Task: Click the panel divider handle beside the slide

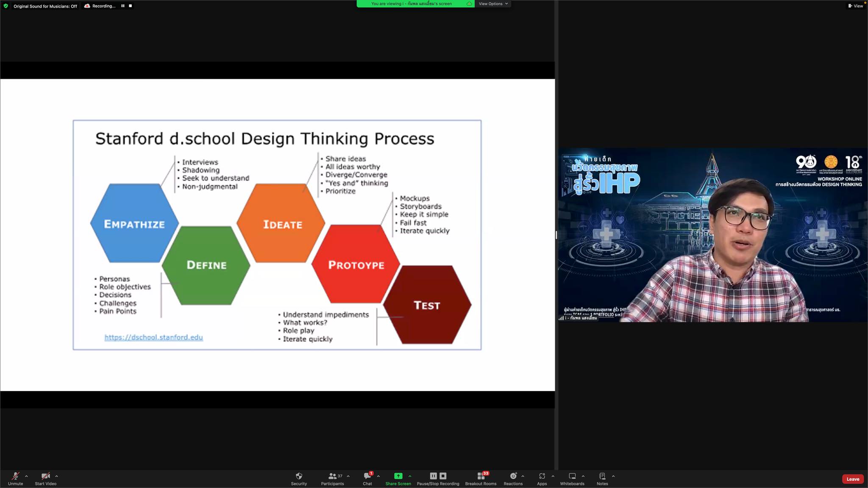Action: click(x=556, y=235)
